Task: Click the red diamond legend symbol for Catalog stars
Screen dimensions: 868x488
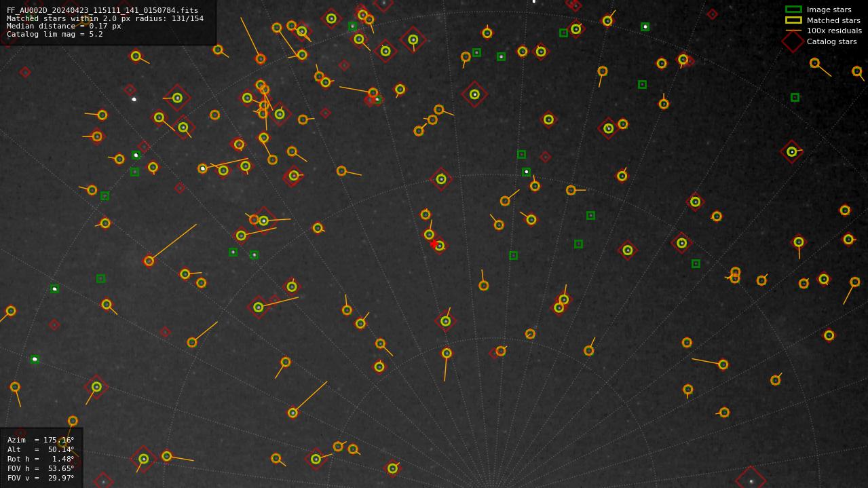Action: click(x=793, y=41)
